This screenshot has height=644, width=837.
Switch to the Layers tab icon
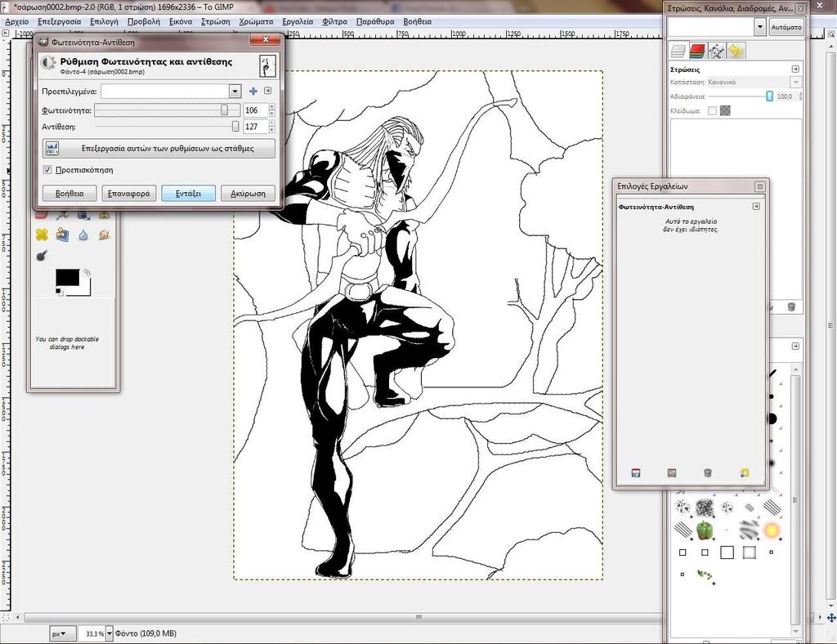(678, 51)
